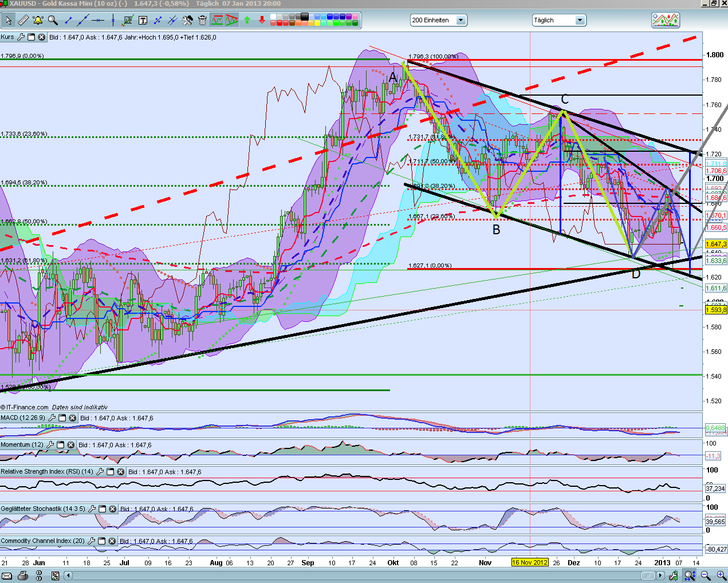Image resolution: width=728 pixels, height=583 pixels.
Task: Click the chain link charts icon
Action: tap(39, 576)
